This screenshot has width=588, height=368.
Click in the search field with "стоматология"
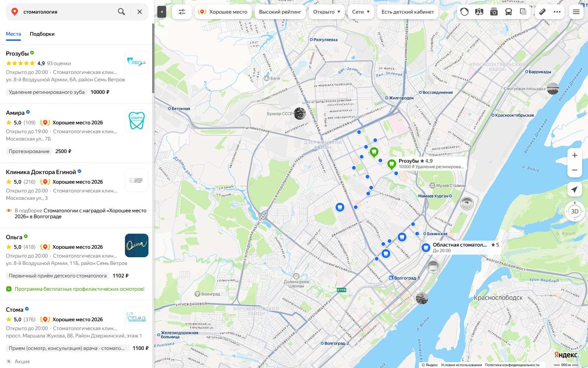[x=68, y=12]
